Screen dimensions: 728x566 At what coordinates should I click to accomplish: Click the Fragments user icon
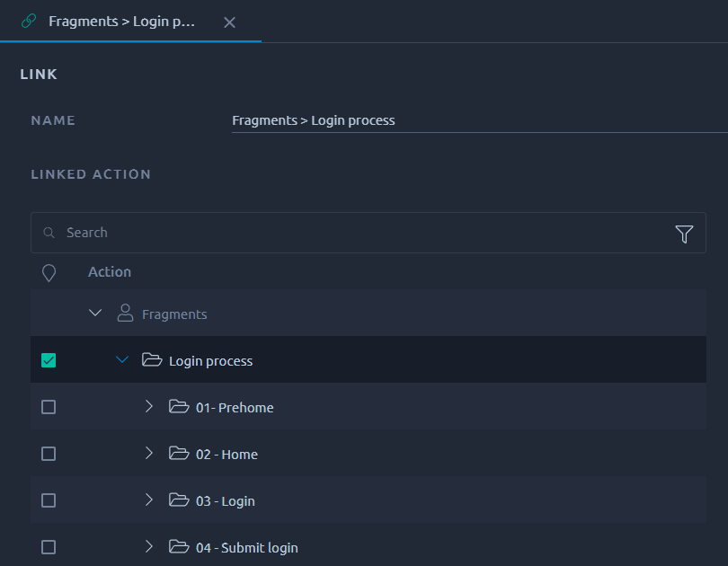coord(125,314)
